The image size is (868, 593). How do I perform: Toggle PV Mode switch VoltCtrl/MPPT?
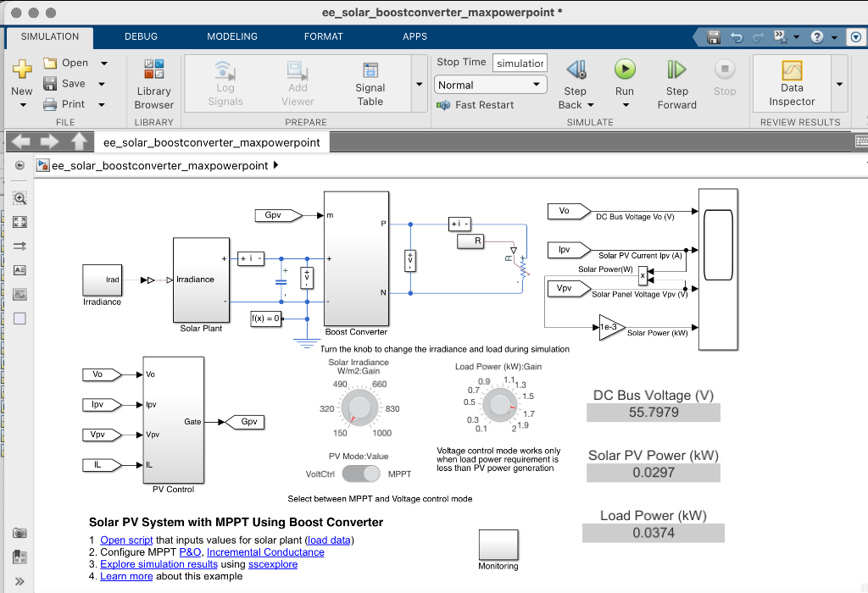361,474
